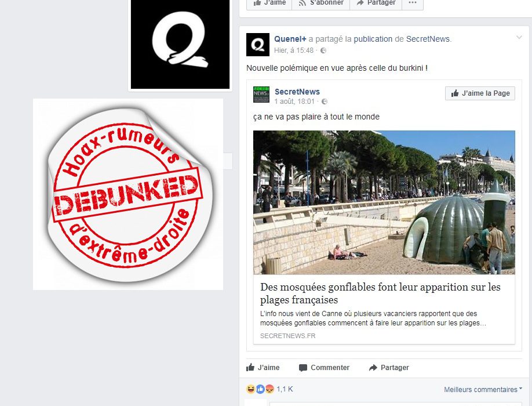The height and width of the screenshot is (406, 532).
Task: Click the Debunked hoax-rumeurs stamp image
Action: (x=128, y=194)
